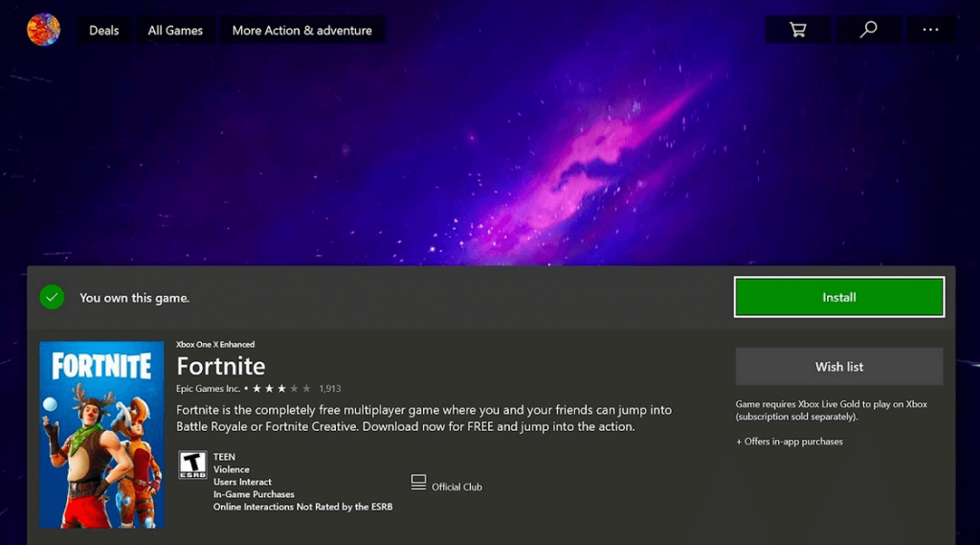Open the ESRB Teen rating badge
The image size is (980, 545).
click(192, 465)
